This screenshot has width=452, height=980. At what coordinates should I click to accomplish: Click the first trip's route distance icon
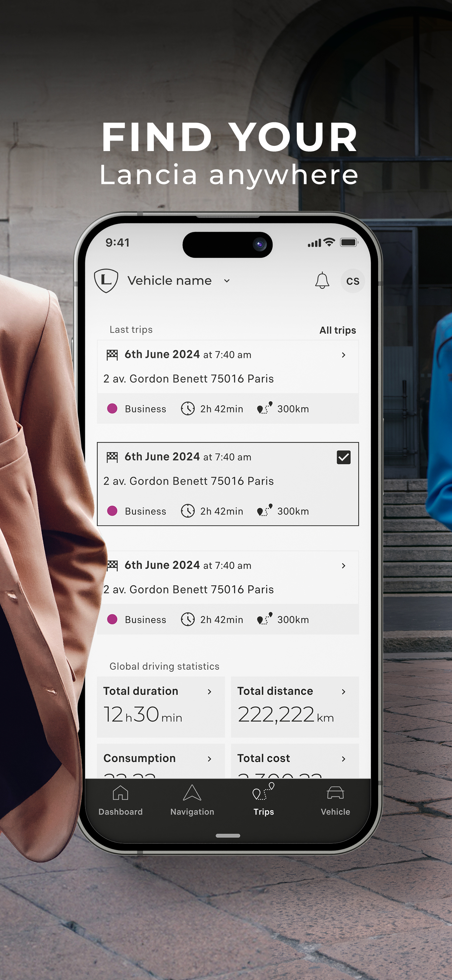pyautogui.click(x=265, y=407)
